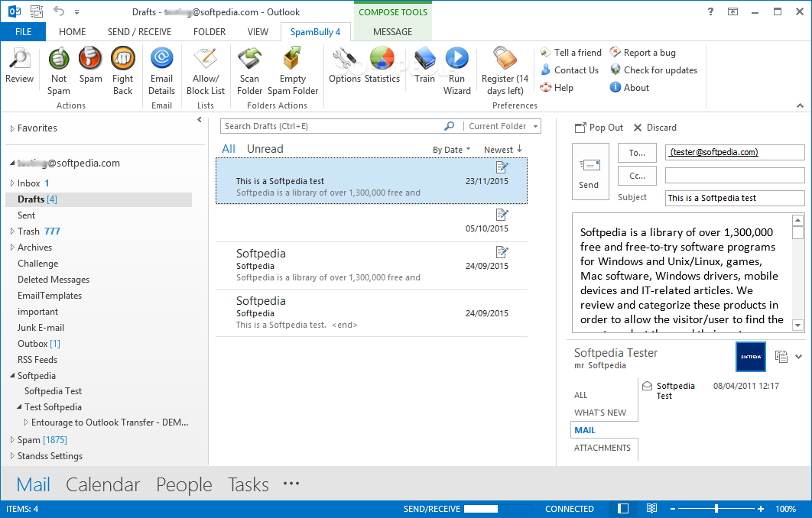Switch to Normal view in status bar

623,509
